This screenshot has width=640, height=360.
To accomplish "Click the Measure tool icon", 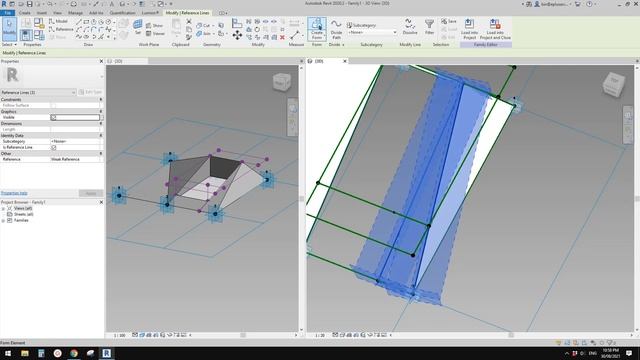I will click(x=295, y=36).
